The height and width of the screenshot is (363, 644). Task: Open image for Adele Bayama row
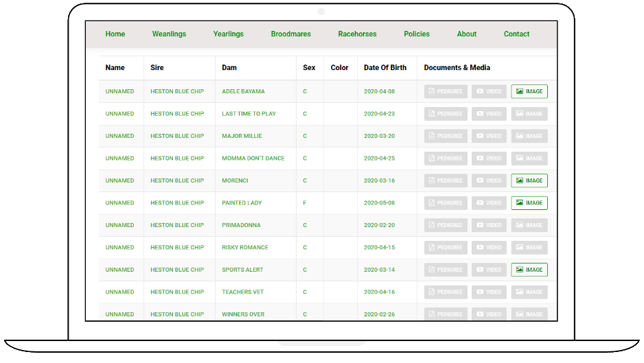(x=529, y=91)
